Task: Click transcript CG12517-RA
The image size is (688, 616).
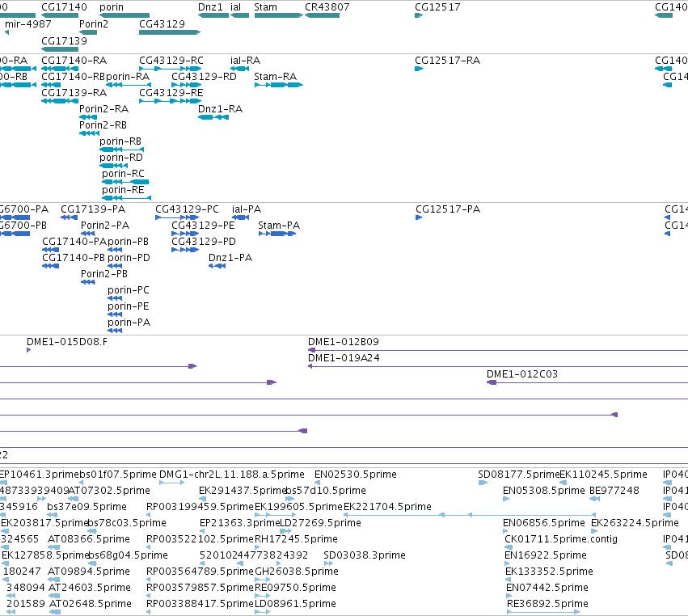Action: click(419, 69)
